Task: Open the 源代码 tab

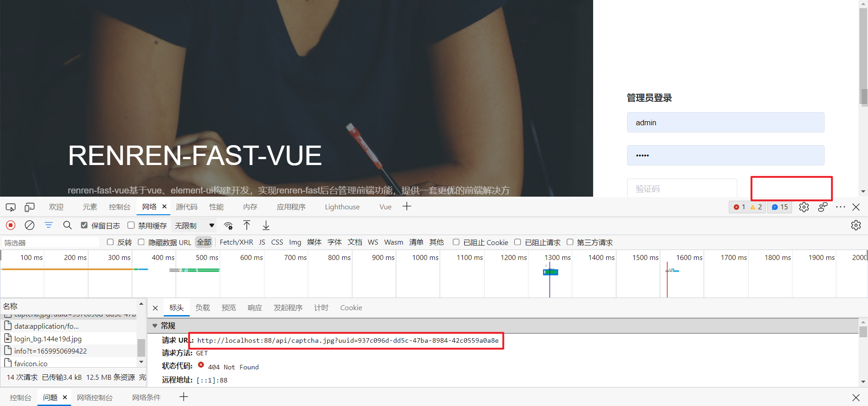Action: [x=187, y=207]
